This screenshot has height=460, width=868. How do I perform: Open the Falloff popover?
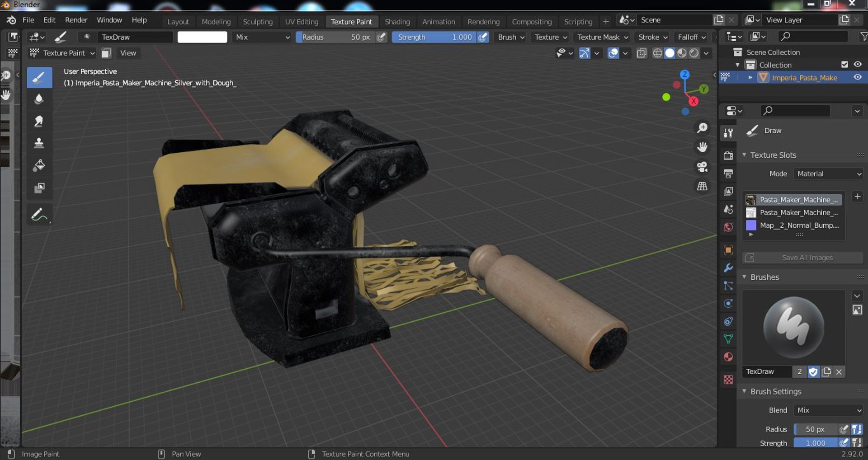pyautogui.click(x=691, y=37)
